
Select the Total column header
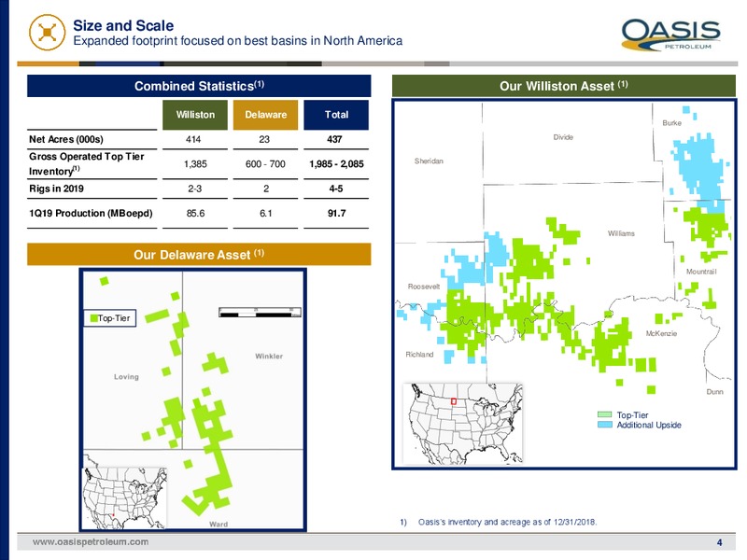(336, 115)
